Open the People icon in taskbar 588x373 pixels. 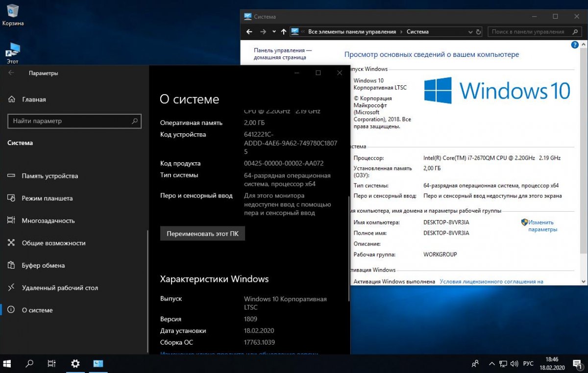475,364
